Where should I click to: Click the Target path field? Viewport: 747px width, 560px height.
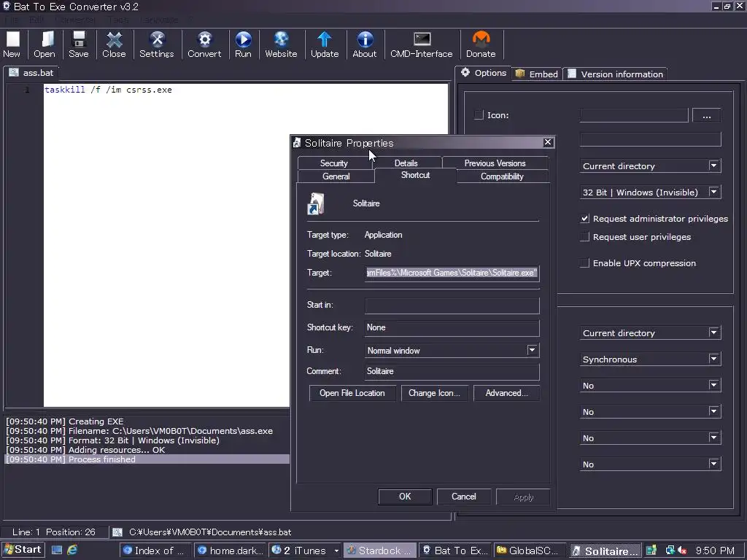(x=452, y=273)
